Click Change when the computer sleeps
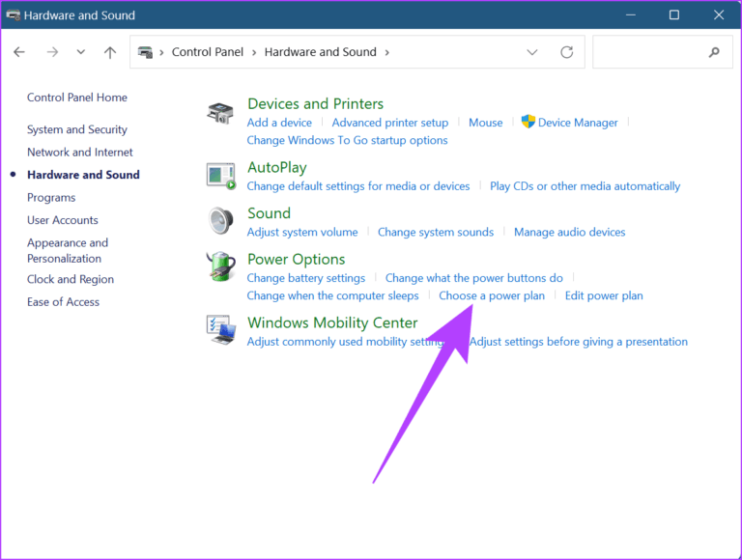Viewport: 742px width, 560px height. pyautogui.click(x=332, y=295)
